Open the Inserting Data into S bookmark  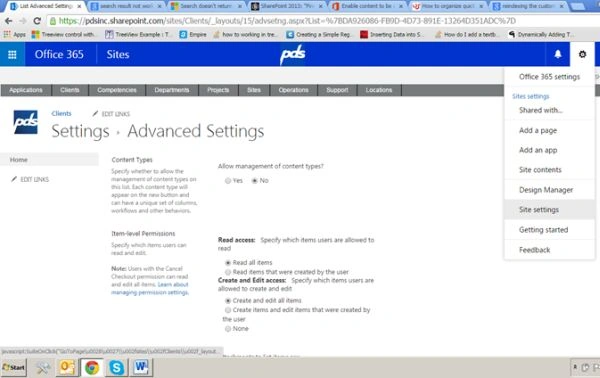pyautogui.click(x=392, y=34)
